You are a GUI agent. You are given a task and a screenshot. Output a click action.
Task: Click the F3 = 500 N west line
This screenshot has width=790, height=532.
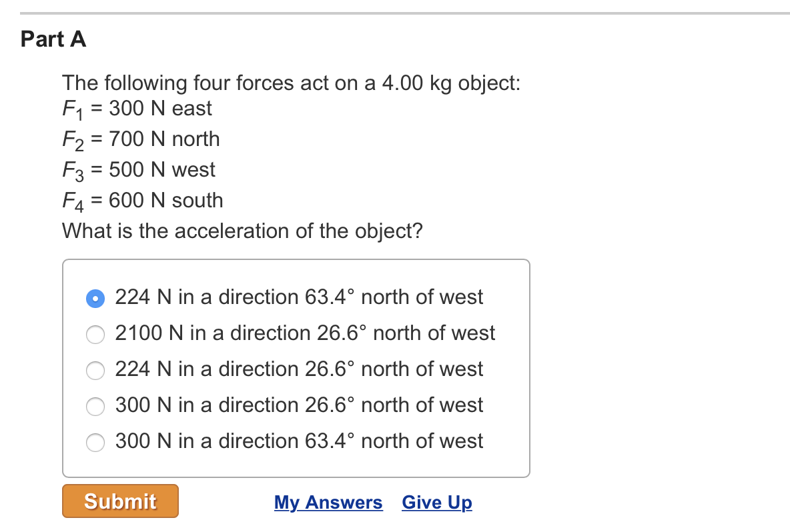138,169
